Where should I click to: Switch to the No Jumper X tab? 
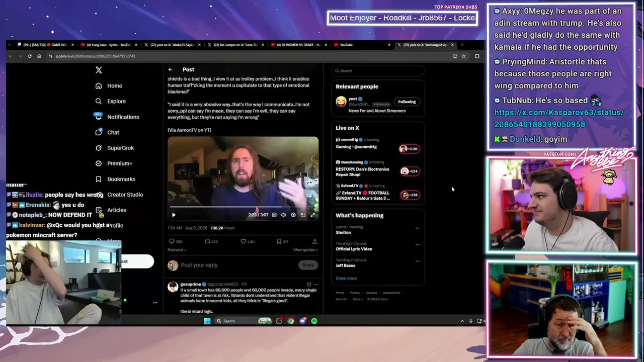pyautogui.click(x=236, y=45)
